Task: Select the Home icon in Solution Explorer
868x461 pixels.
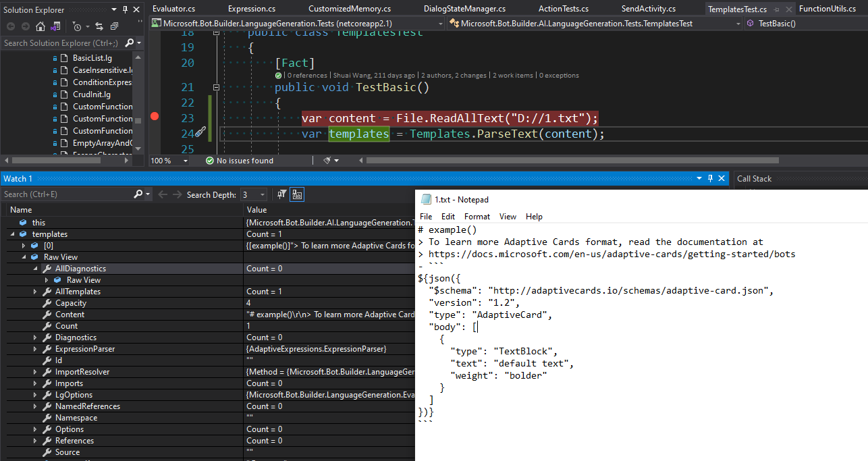Action: click(x=39, y=26)
